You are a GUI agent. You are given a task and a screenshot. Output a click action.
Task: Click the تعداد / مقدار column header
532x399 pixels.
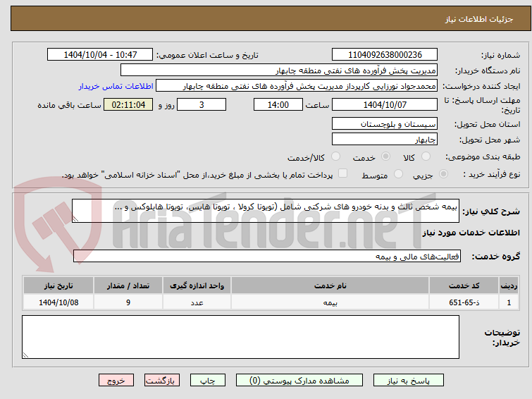click(128, 286)
